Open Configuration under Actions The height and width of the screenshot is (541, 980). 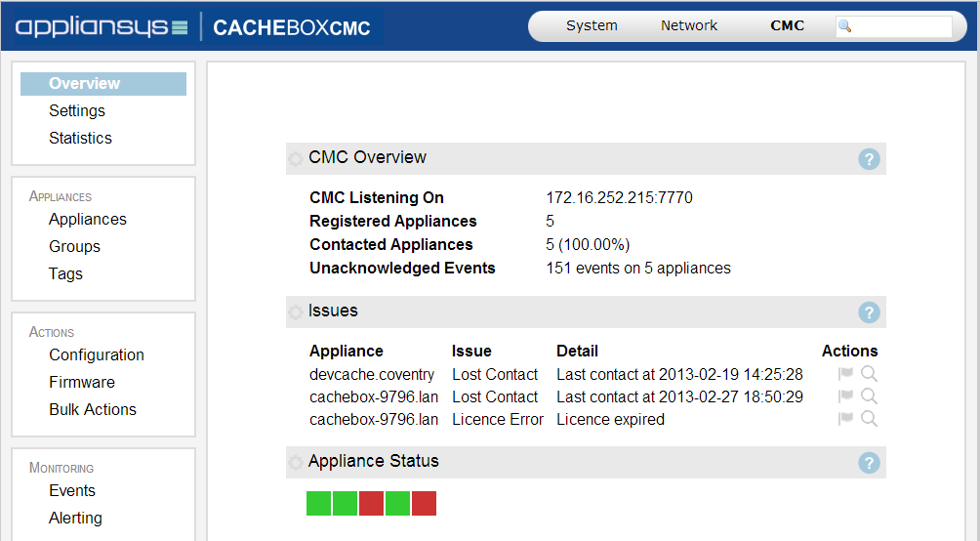97,355
